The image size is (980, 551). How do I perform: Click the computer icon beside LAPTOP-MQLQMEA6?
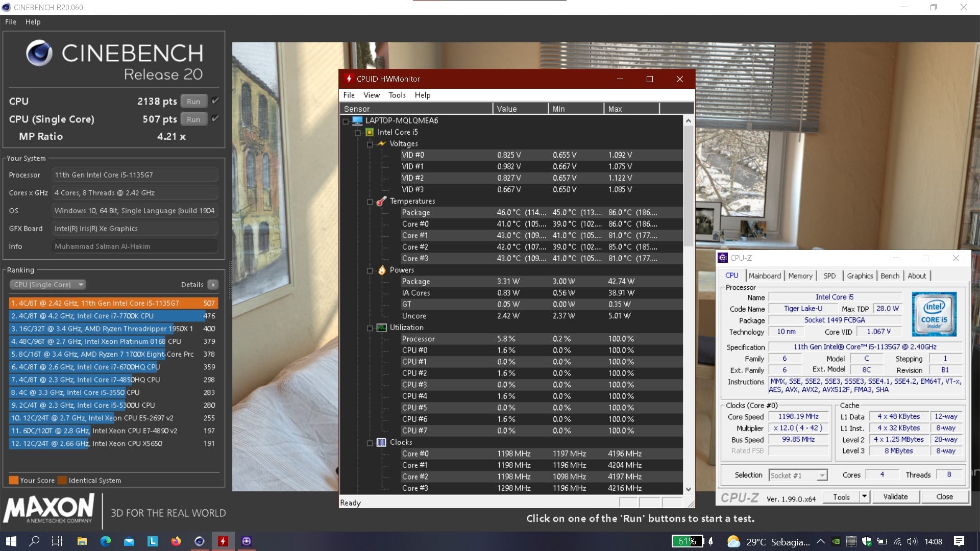click(357, 120)
